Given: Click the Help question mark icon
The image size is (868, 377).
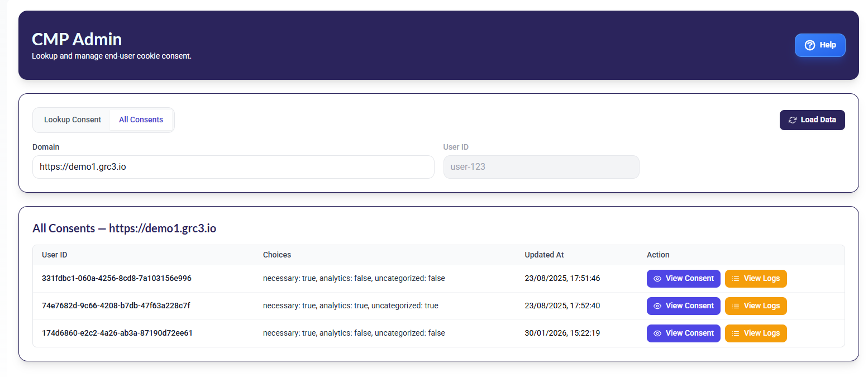Looking at the screenshot, I should [x=809, y=45].
